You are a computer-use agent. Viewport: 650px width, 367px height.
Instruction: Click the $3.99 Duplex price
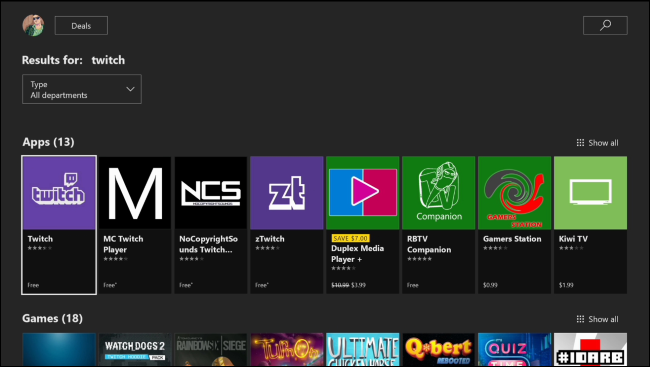[x=358, y=285]
